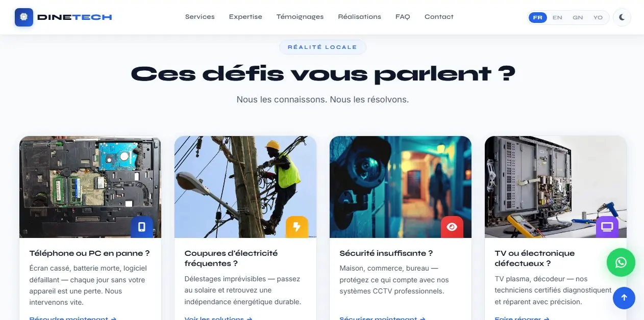Switch the site language to EN
644x320 pixels.
(557, 17)
